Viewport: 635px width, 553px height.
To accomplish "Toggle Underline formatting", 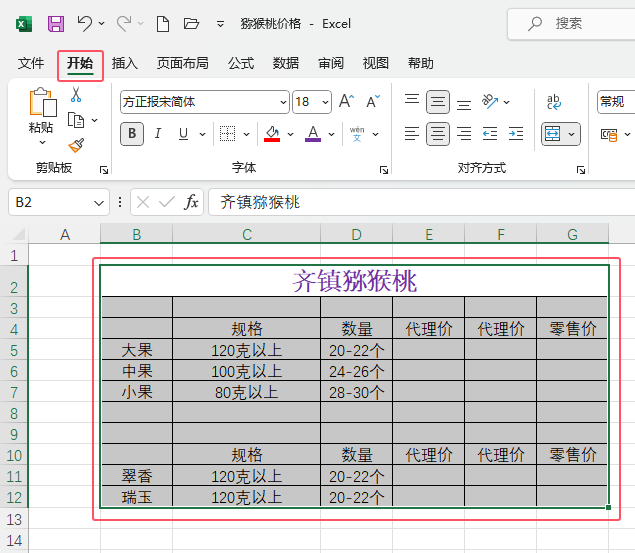I will (183, 133).
